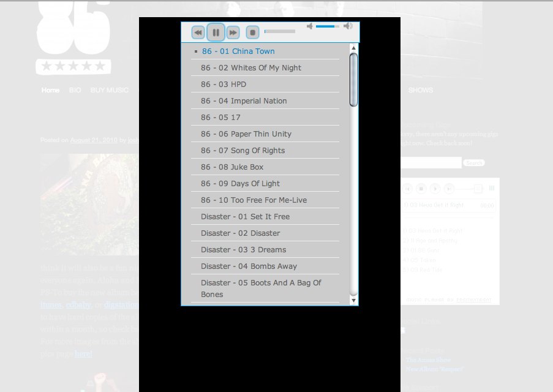
Task: Adjust the blue volume slider
Action: pos(328,26)
